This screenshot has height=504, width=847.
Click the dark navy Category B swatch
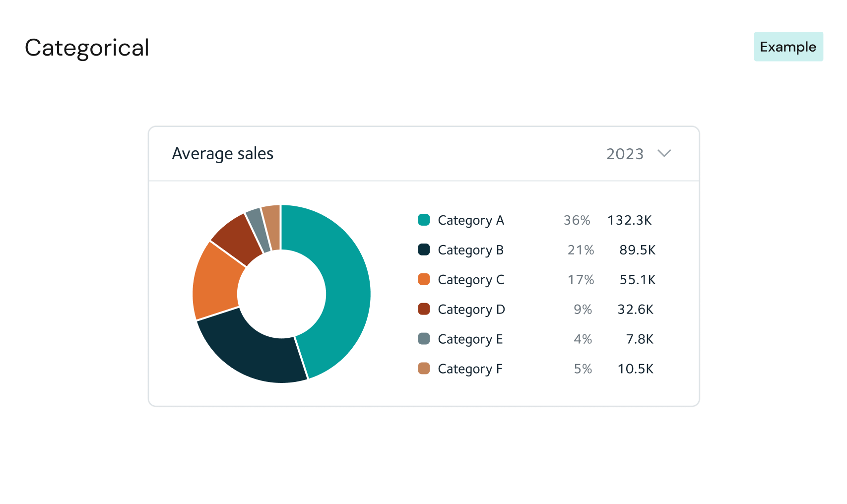[x=424, y=250]
